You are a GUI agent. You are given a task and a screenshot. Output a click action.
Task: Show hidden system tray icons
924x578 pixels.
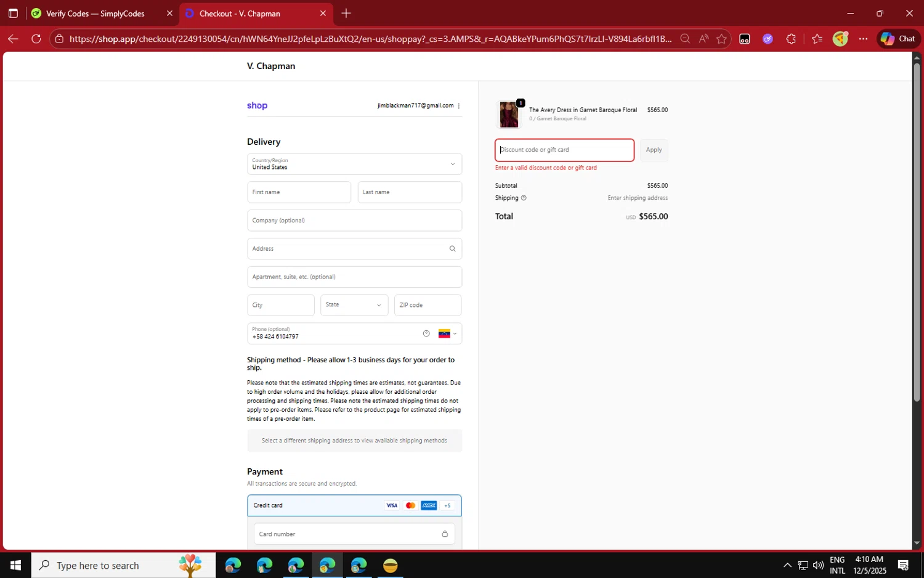tap(787, 565)
